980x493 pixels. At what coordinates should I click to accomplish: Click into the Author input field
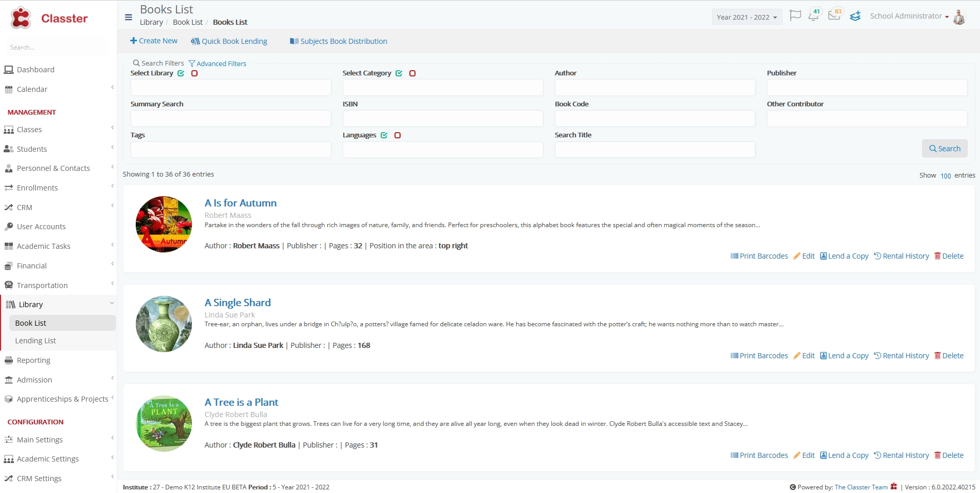655,87
